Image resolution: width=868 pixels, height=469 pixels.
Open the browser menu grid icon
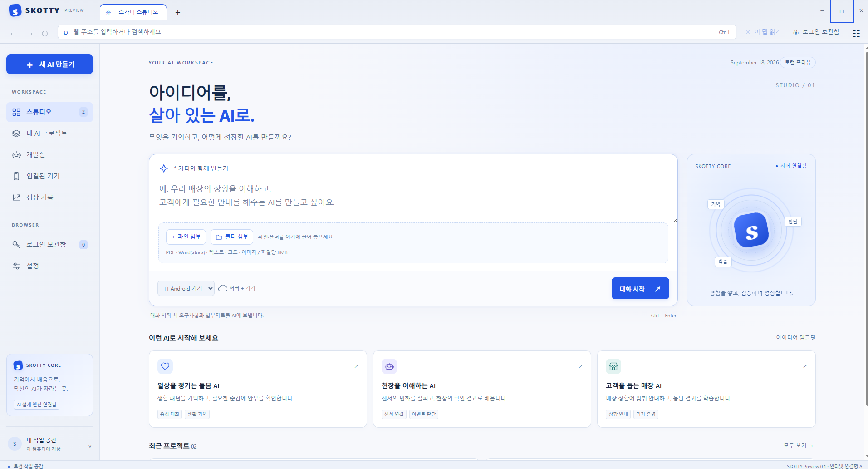(x=856, y=34)
